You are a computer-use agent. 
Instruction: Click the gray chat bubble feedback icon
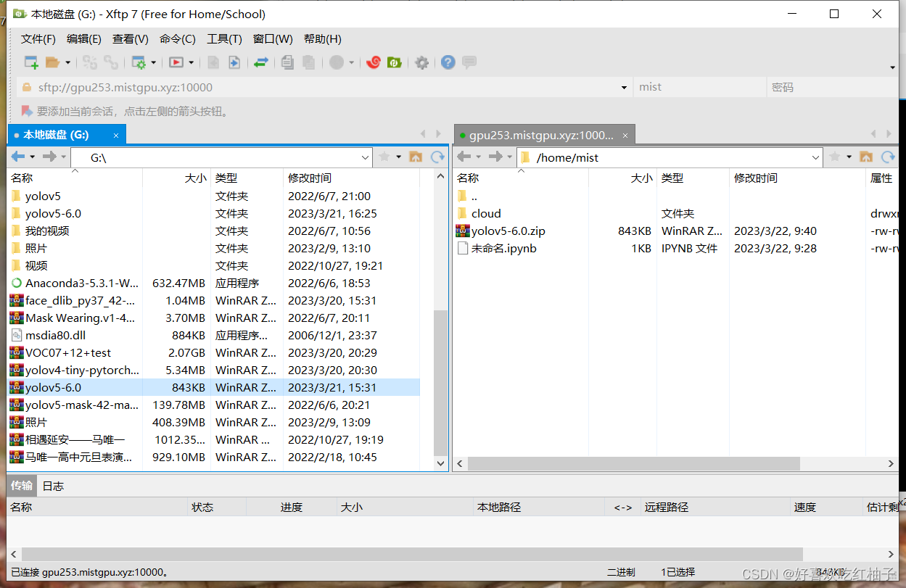(469, 62)
